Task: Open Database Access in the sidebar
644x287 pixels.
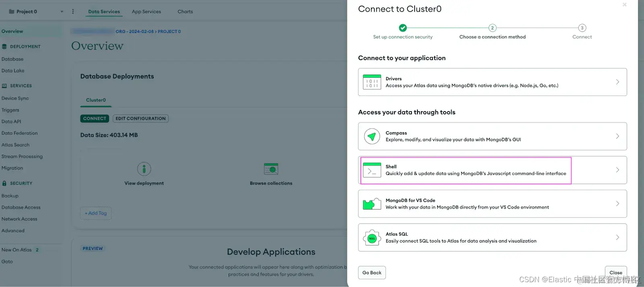Action: click(21, 208)
